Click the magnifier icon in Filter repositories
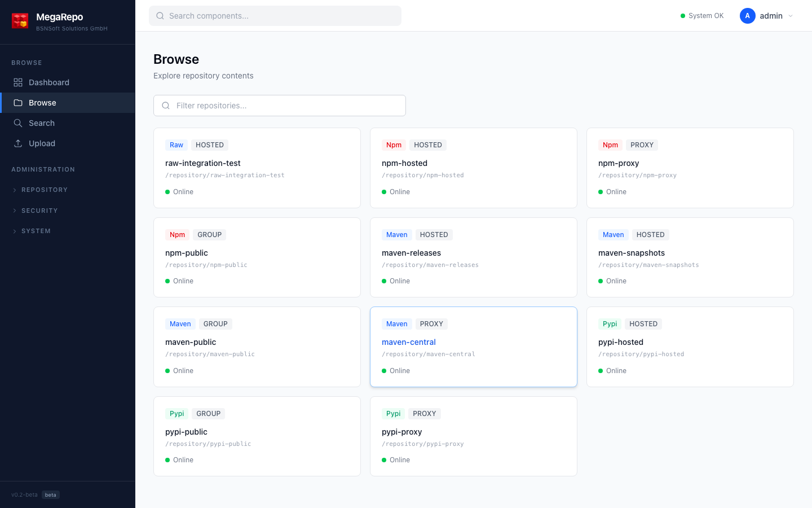This screenshot has height=508, width=812. pos(166,106)
